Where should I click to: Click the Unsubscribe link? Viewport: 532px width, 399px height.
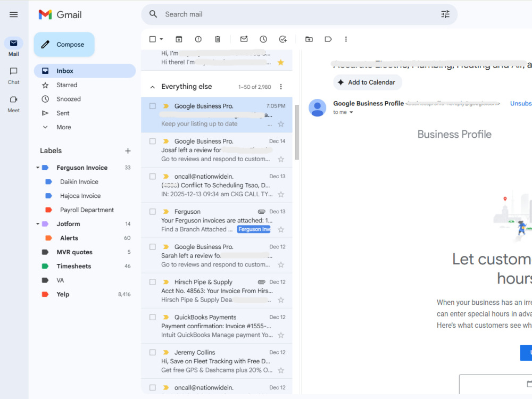tap(521, 104)
